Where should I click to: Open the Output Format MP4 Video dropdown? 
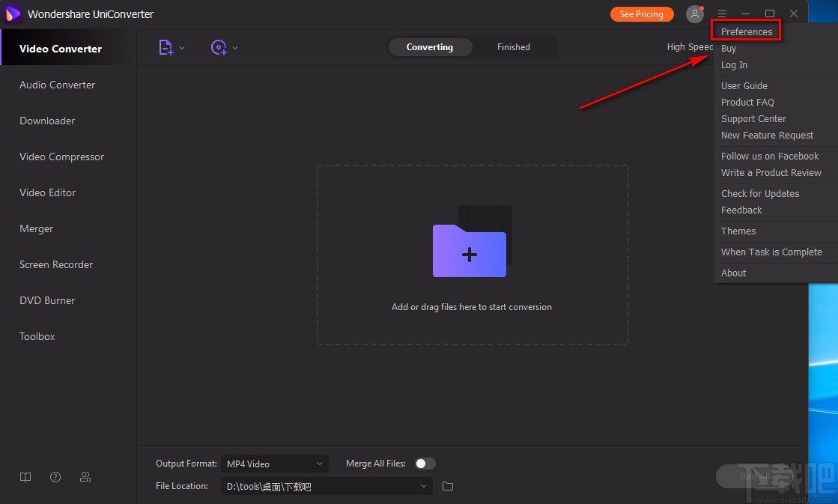[x=275, y=464]
